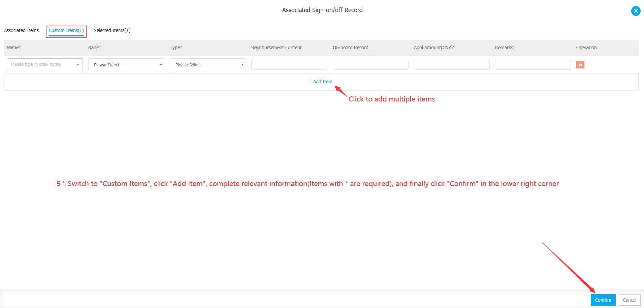Select the Appl.Amount(CNY) input box

point(452,65)
